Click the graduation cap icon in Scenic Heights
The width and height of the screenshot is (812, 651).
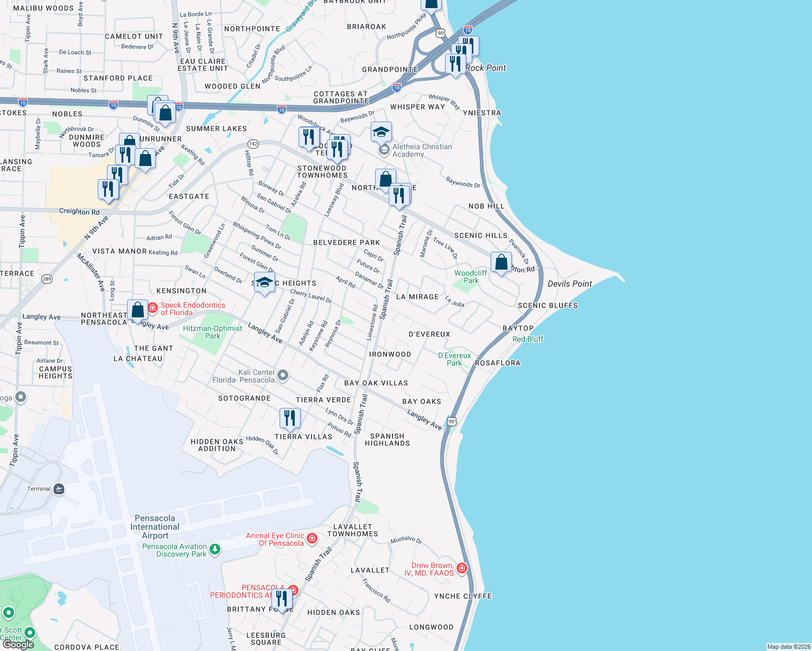(x=264, y=282)
